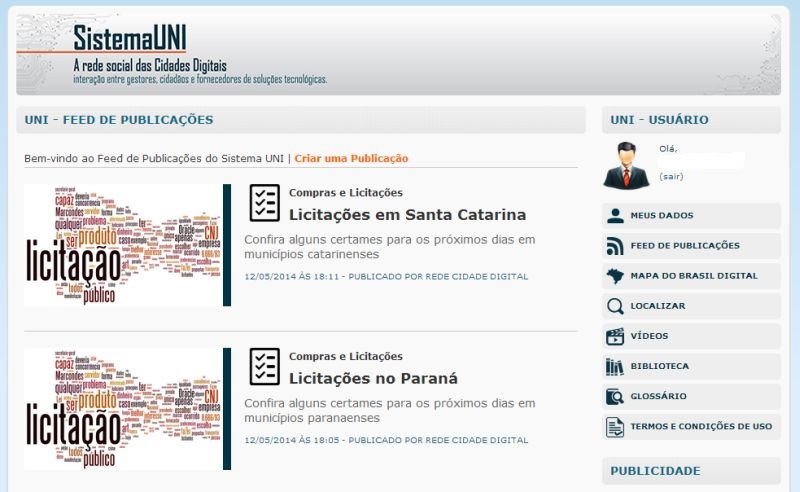Open Mapa do Brasil Digital
The height and width of the screenshot is (492, 800).
coord(691,276)
